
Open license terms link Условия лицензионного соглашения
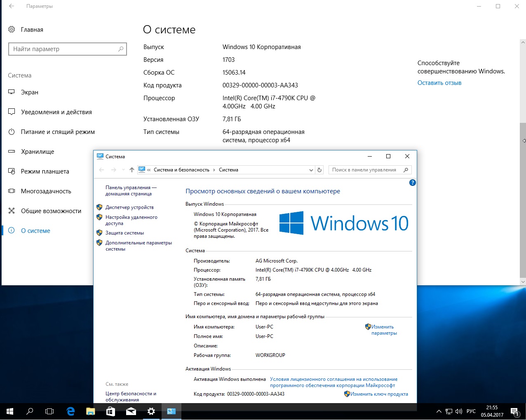coord(333,382)
